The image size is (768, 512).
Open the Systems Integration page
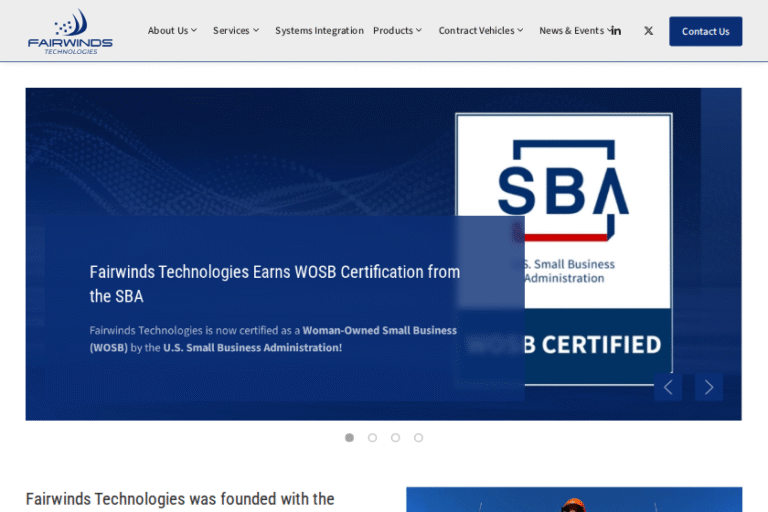click(x=319, y=31)
